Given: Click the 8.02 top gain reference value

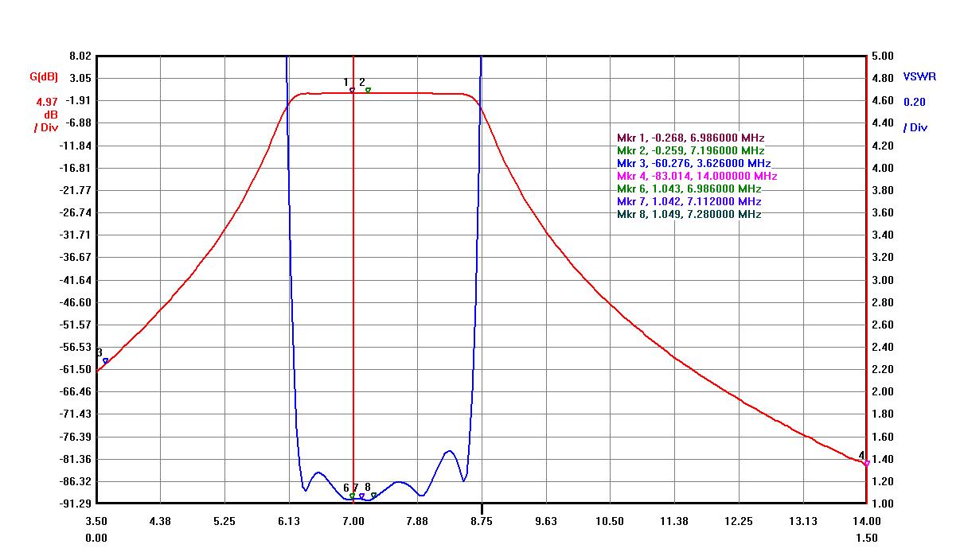Looking at the screenshot, I should 80,56.
